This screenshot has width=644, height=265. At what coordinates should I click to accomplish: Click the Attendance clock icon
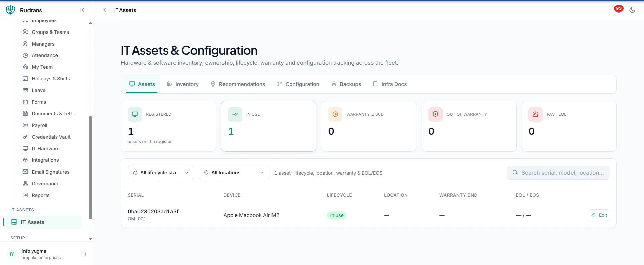(25, 55)
